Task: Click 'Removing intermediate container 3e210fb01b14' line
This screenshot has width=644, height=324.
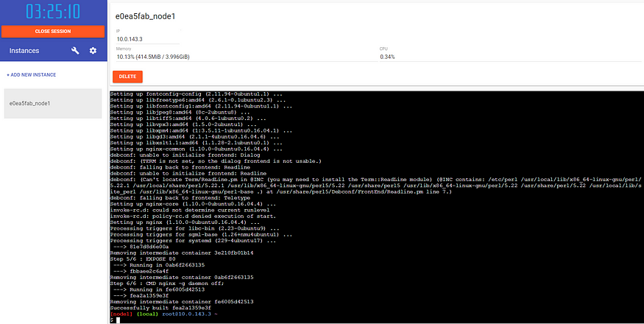Action: [x=182, y=253]
